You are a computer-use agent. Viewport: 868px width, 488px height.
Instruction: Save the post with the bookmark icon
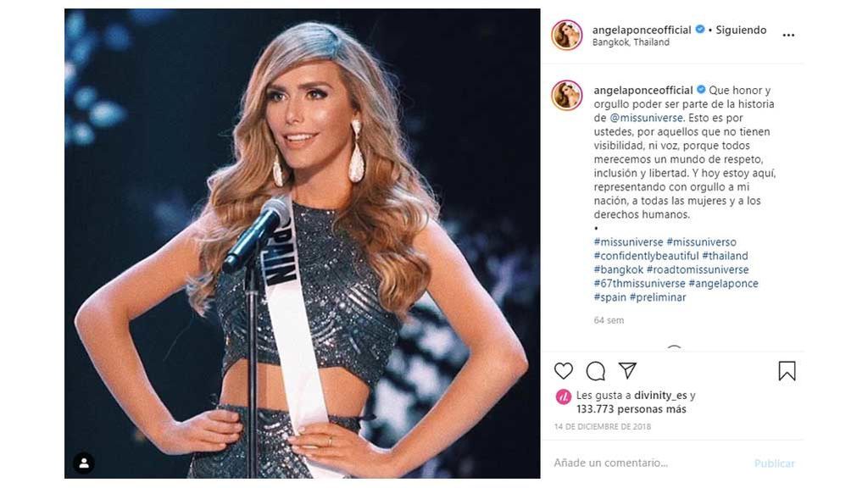[787, 371]
